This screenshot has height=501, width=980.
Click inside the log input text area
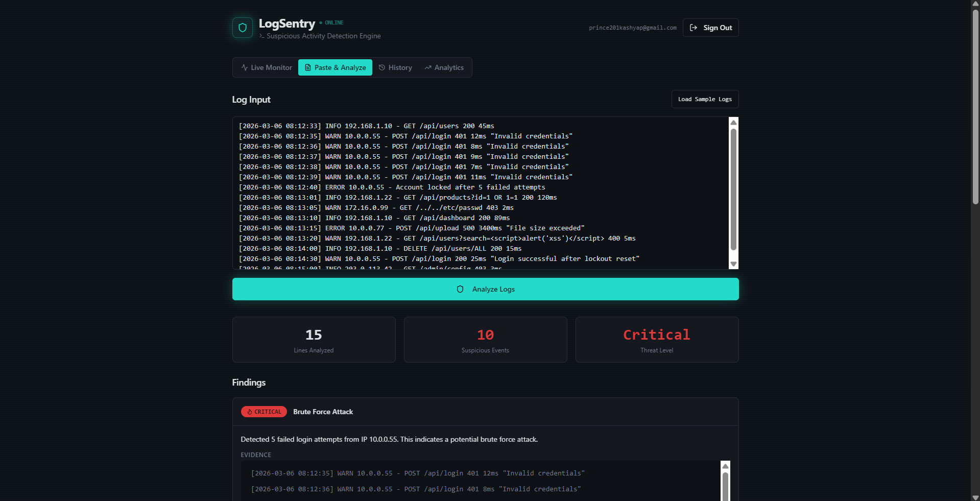point(481,193)
